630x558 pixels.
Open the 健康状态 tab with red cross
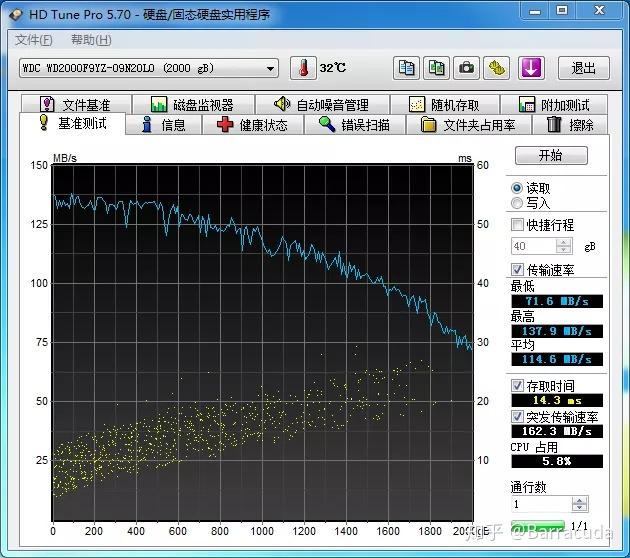pyautogui.click(x=252, y=125)
